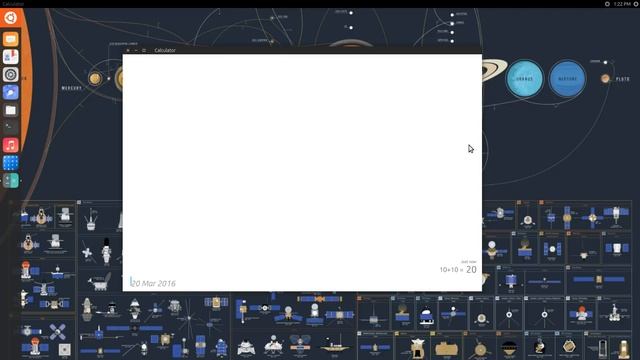Open the system gear menu in top bar

(636, 4)
